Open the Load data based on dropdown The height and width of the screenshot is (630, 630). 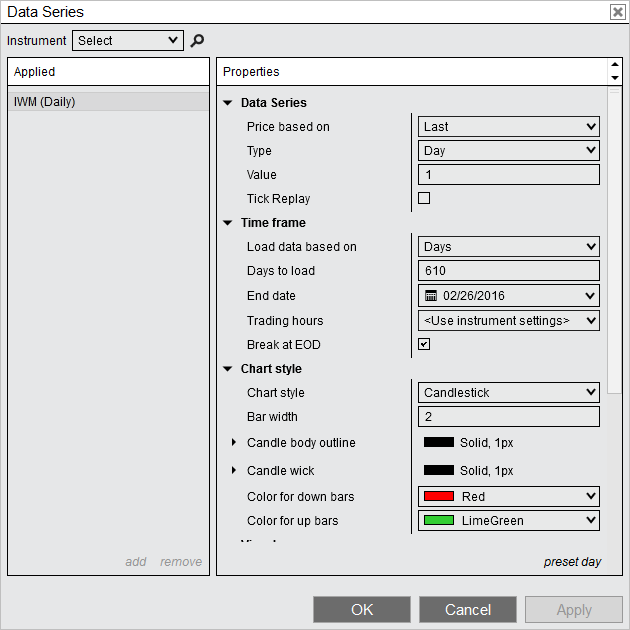point(509,246)
